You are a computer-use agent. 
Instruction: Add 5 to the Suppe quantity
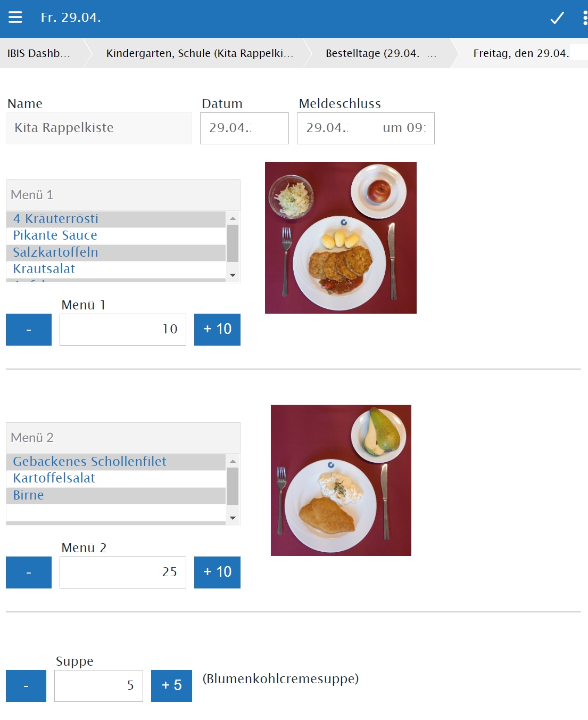click(x=171, y=686)
